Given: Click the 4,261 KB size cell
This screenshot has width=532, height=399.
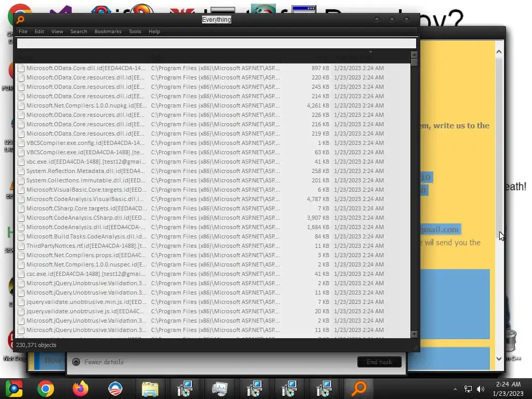Looking at the screenshot, I should [x=318, y=105].
